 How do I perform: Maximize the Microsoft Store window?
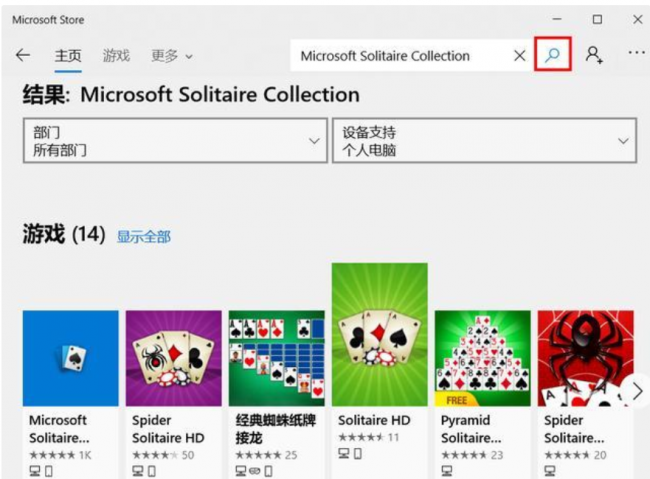(x=597, y=19)
